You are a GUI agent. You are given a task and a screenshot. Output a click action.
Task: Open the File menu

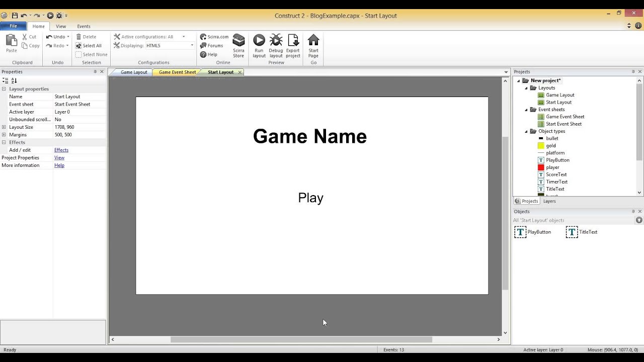click(13, 26)
